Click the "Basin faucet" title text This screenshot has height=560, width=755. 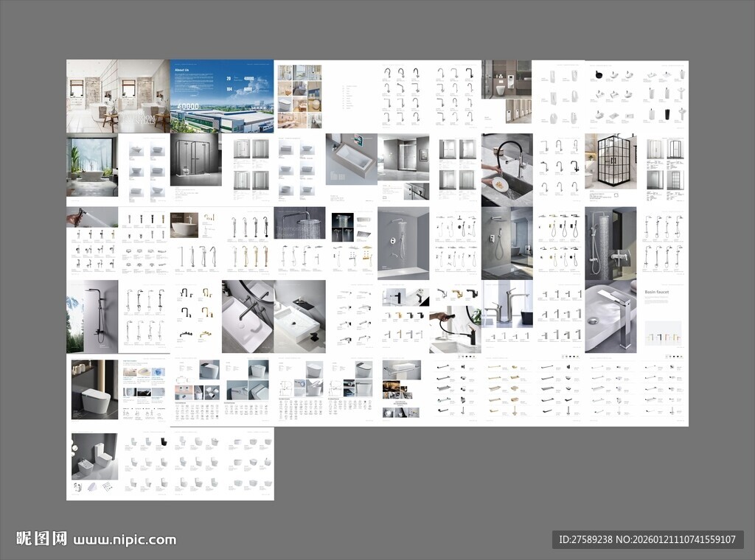click(x=657, y=292)
